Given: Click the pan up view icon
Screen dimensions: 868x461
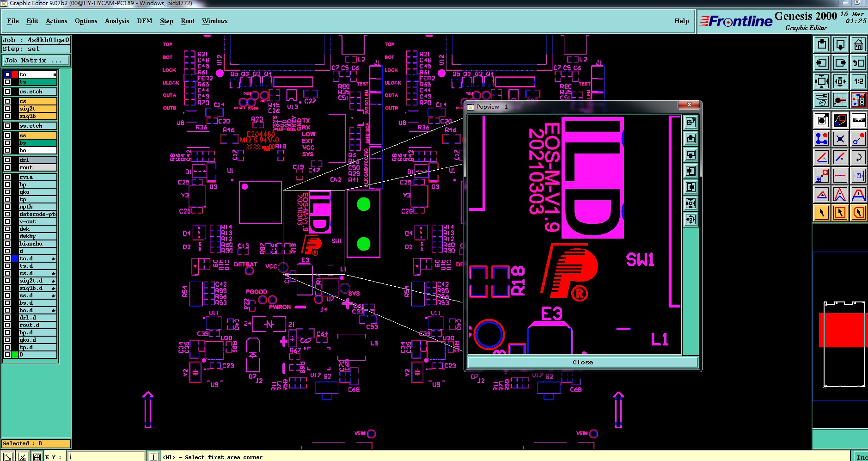Looking at the screenshot, I should click(822, 44).
